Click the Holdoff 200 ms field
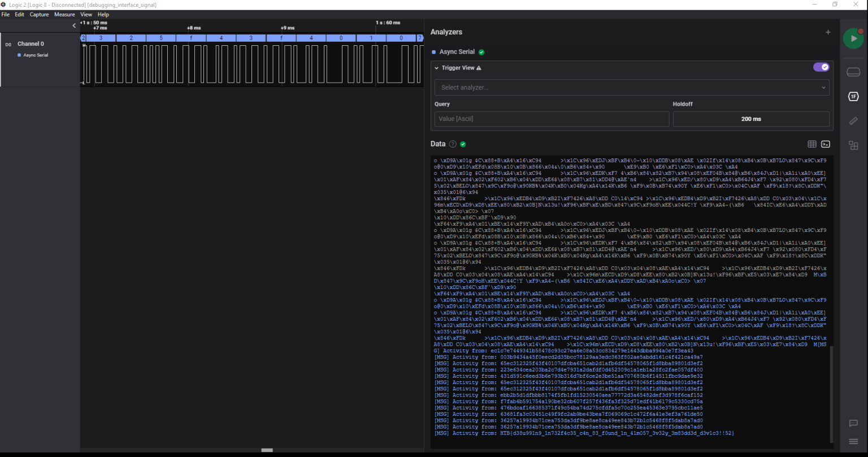This screenshot has width=868, height=457. tap(751, 119)
